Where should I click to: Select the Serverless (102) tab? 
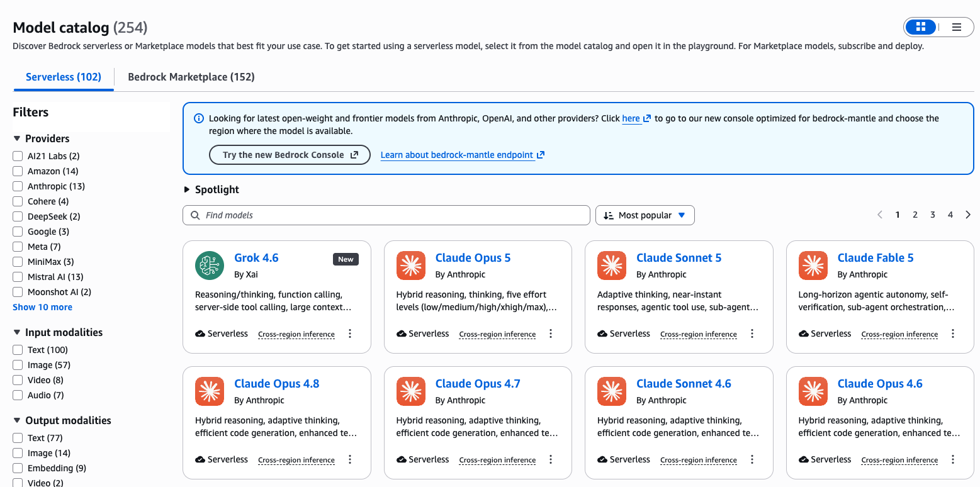[x=64, y=77]
